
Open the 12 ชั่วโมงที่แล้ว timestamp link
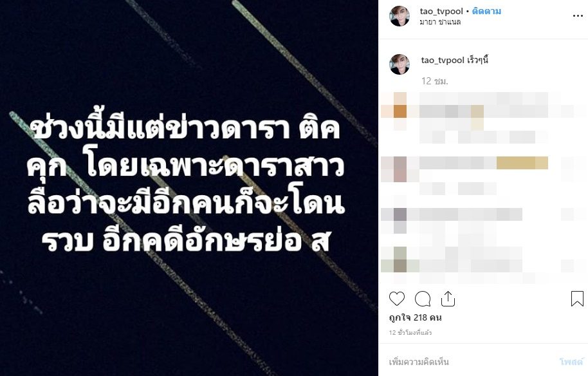410,332
